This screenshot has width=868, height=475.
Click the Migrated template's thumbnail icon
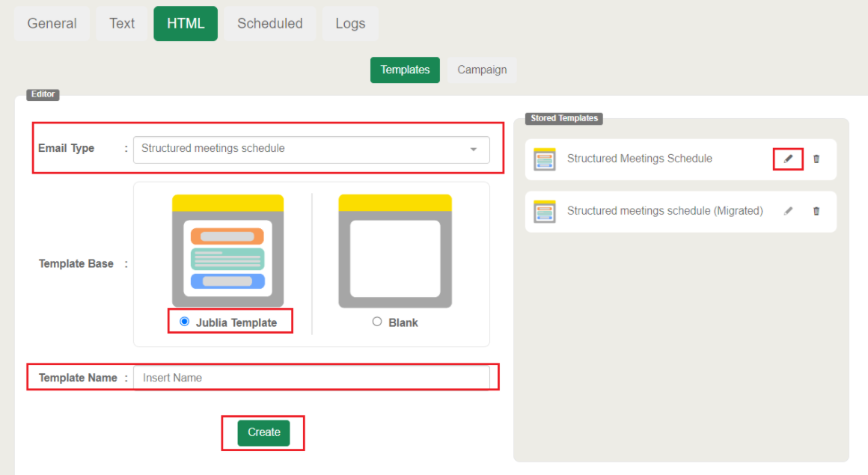click(x=545, y=212)
